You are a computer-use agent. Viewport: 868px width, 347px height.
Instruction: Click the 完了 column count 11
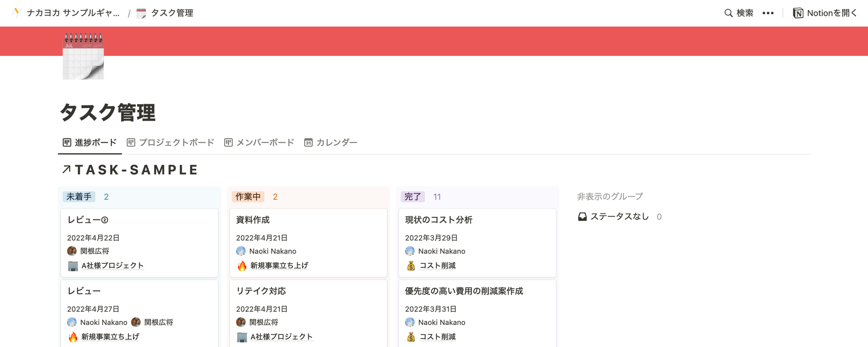click(x=437, y=197)
